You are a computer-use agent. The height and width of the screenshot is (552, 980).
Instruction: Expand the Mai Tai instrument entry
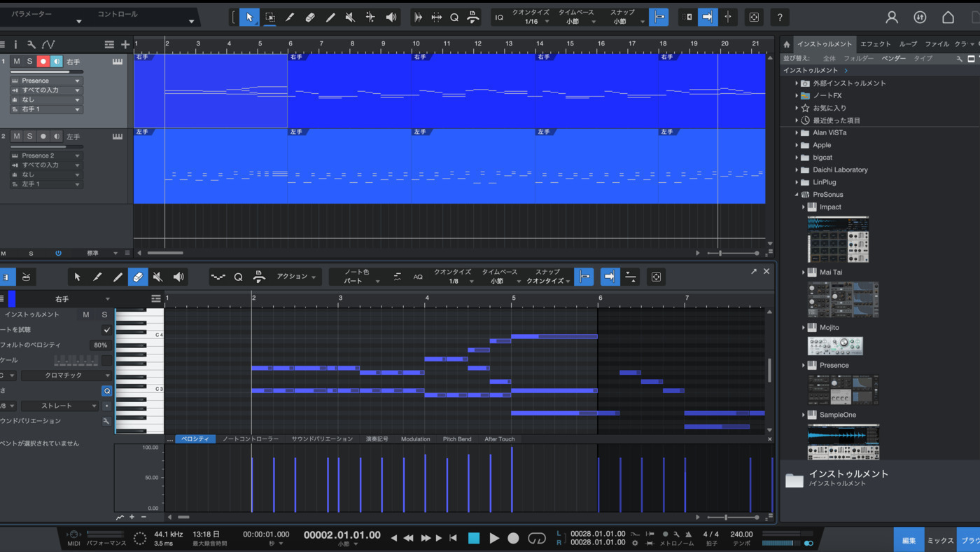point(804,272)
